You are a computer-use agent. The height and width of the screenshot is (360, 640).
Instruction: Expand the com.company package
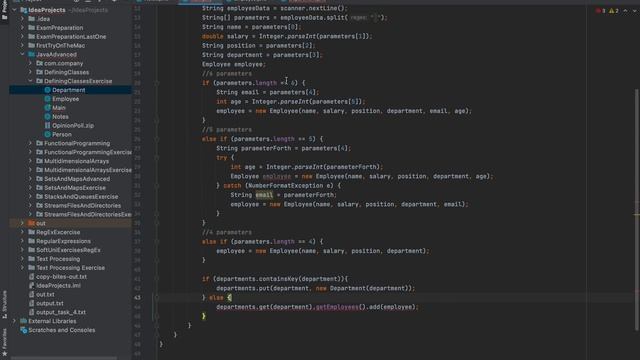point(30,63)
